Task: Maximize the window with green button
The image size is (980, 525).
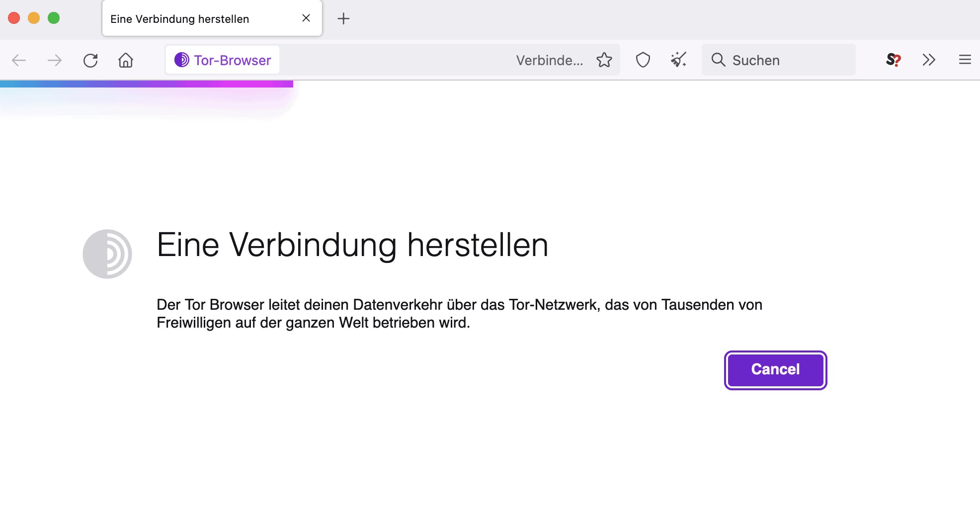Action: click(x=54, y=18)
